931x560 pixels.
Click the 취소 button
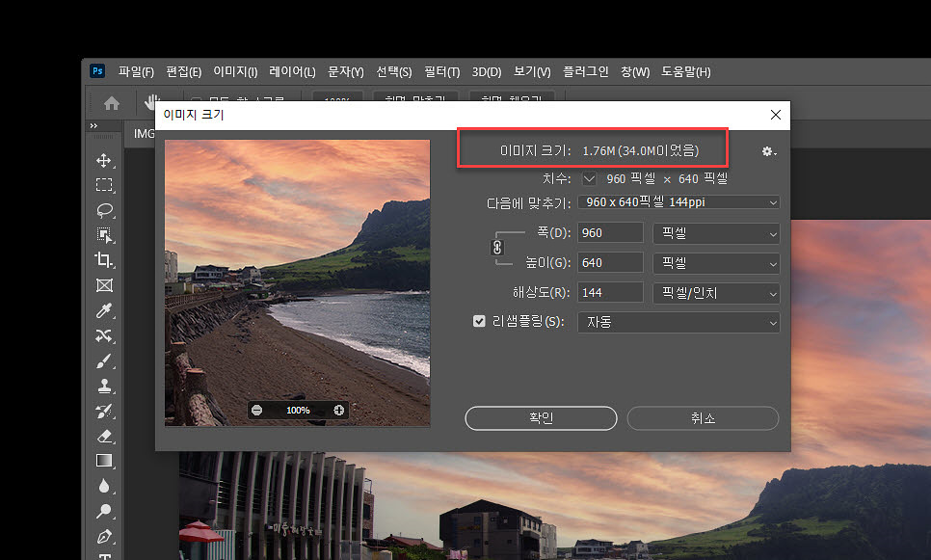[x=703, y=418]
